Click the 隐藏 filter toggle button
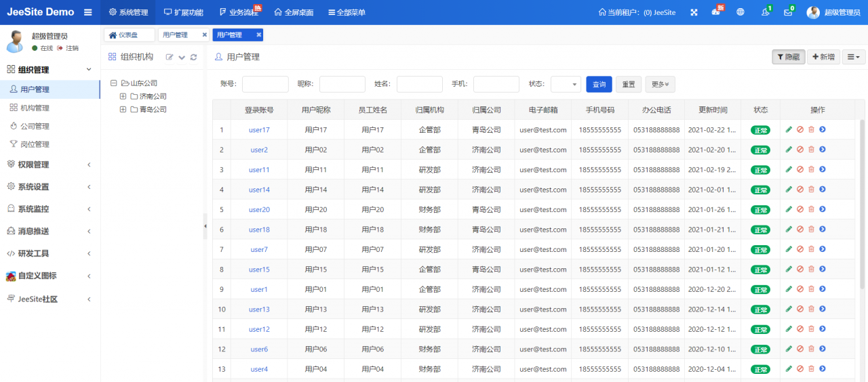Viewport: 868px width, 382px height. tap(789, 57)
